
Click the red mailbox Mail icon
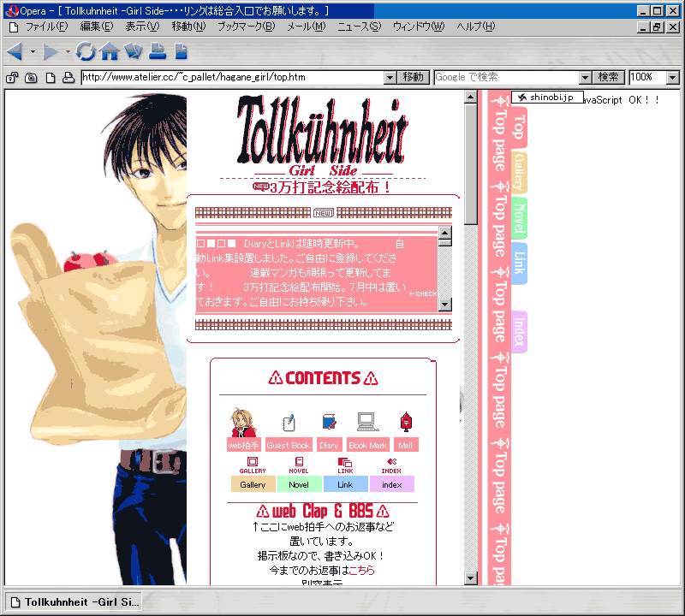point(406,422)
